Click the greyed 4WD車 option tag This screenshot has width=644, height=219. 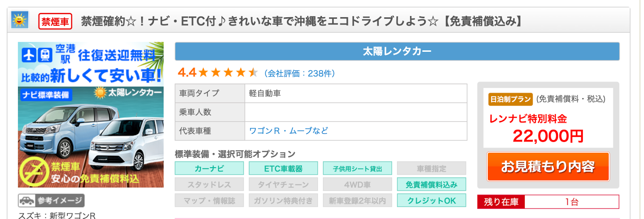coord(357,184)
